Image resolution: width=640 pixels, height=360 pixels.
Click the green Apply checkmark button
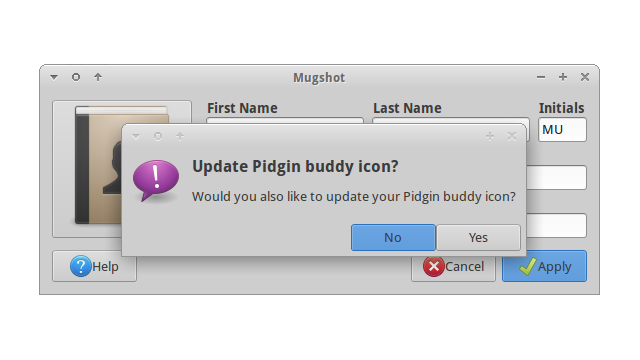(544, 266)
